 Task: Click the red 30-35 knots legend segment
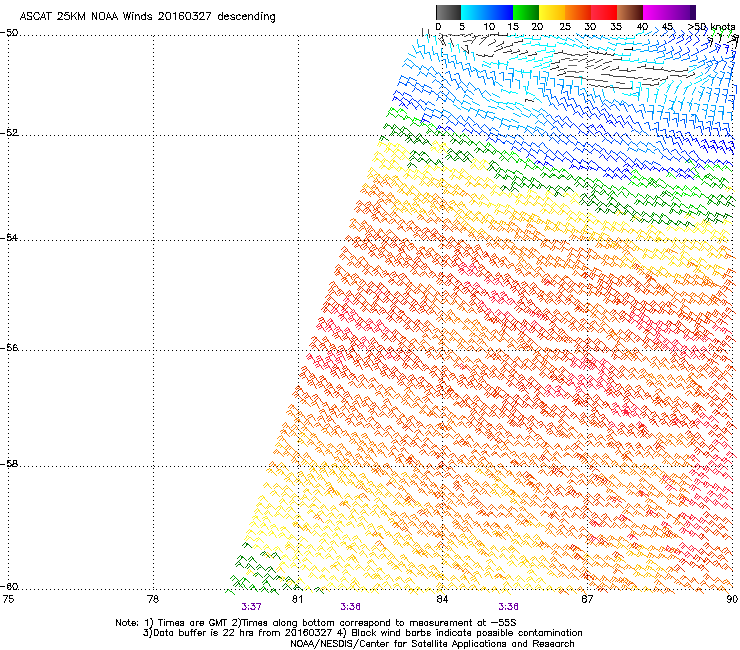tap(604, 12)
